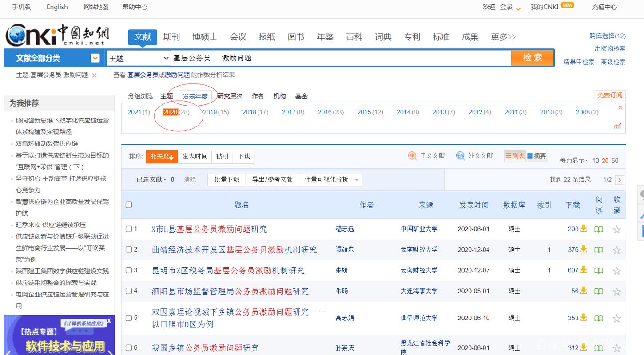Image resolution: width=644 pixels, height=355 pixels.
Task: Favorite the second result via its star
Action: coord(616,249)
